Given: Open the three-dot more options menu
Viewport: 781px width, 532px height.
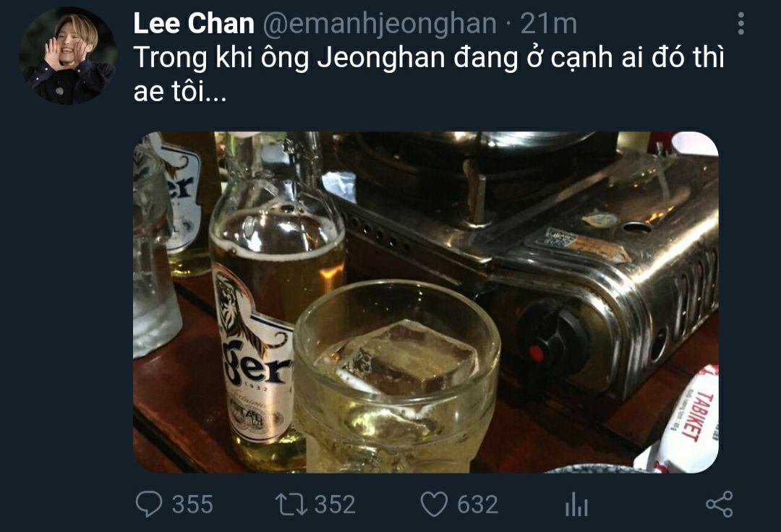Looking at the screenshot, I should click(x=741, y=23).
